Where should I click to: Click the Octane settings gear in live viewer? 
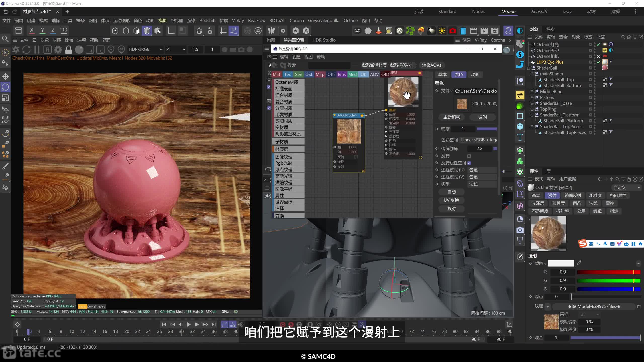tap(58, 50)
